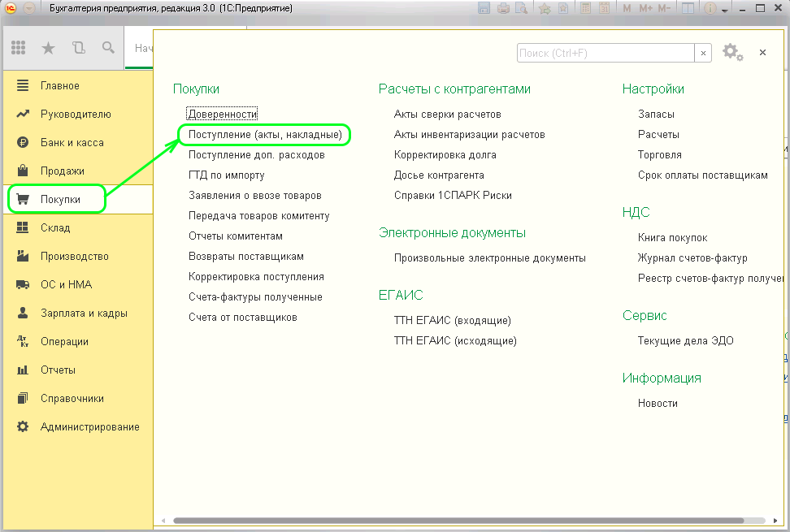The height and width of the screenshot is (532, 790).
Task: Open Журнал счетов-фактур
Action: point(692,257)
